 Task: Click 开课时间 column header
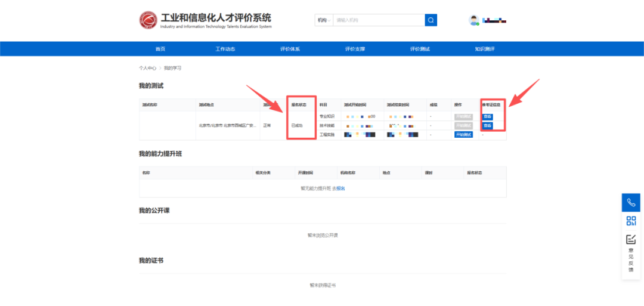point(305,173)
